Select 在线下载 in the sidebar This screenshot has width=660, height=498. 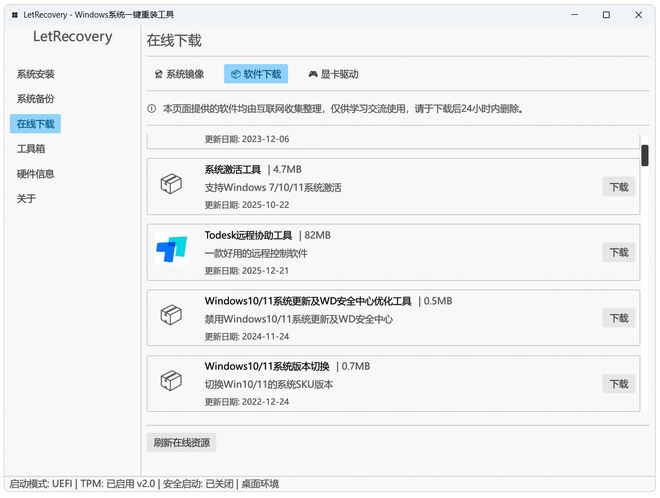[36, 124]
